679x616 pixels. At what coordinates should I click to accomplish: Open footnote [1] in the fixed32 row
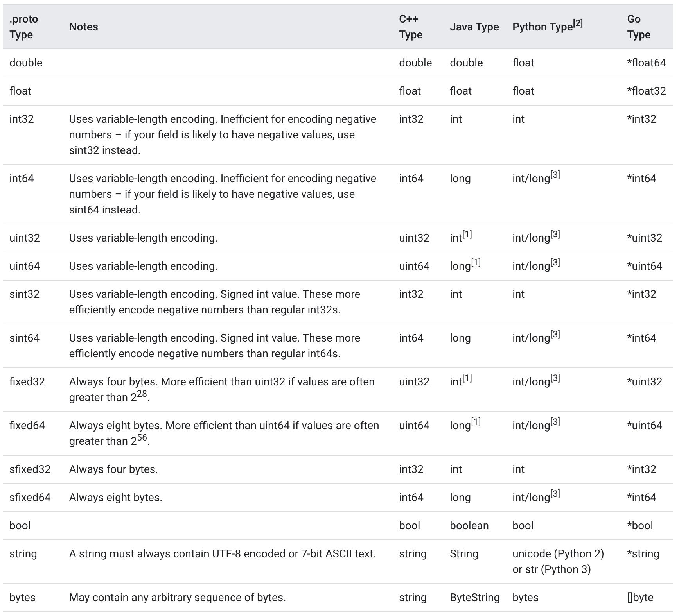coord(467,378)
